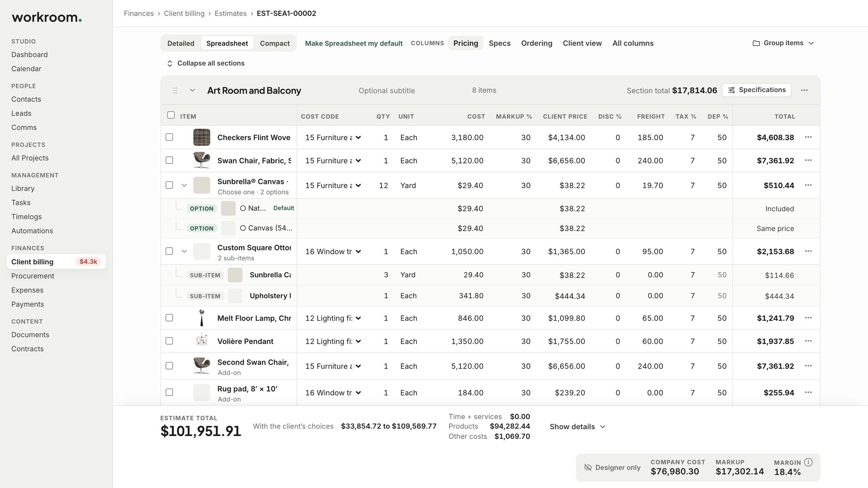Collapse Custom Square Ottoman sub-items
The width and height of the screenshot is (868, 488).
click(x=184, y=252)
